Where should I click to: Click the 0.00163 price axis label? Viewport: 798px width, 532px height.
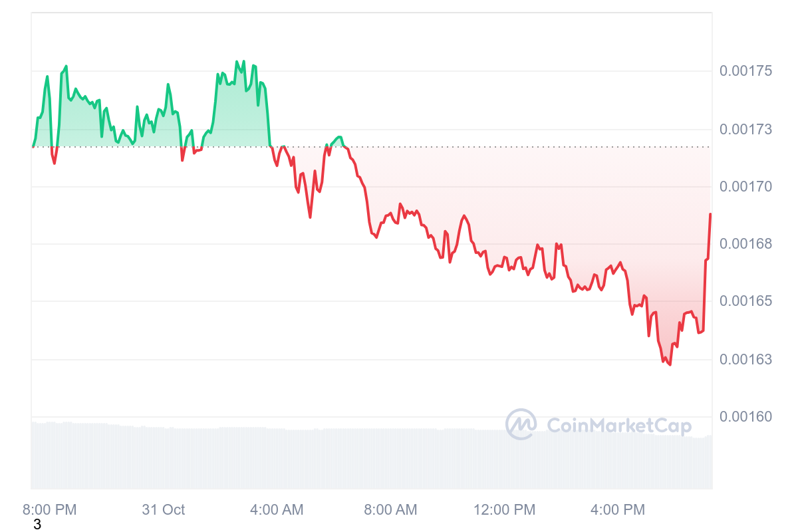pyautogui.click(x=746, y=360)
